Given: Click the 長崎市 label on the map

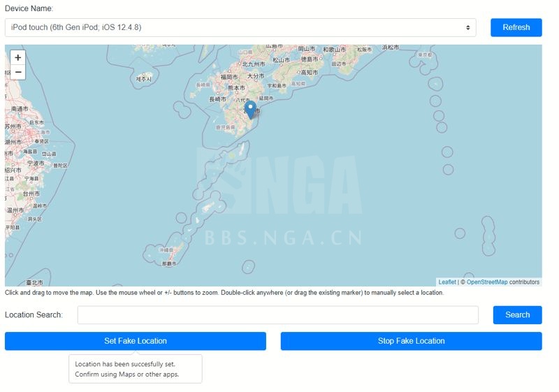Looking at the screenshot, I should click(217, 99).
